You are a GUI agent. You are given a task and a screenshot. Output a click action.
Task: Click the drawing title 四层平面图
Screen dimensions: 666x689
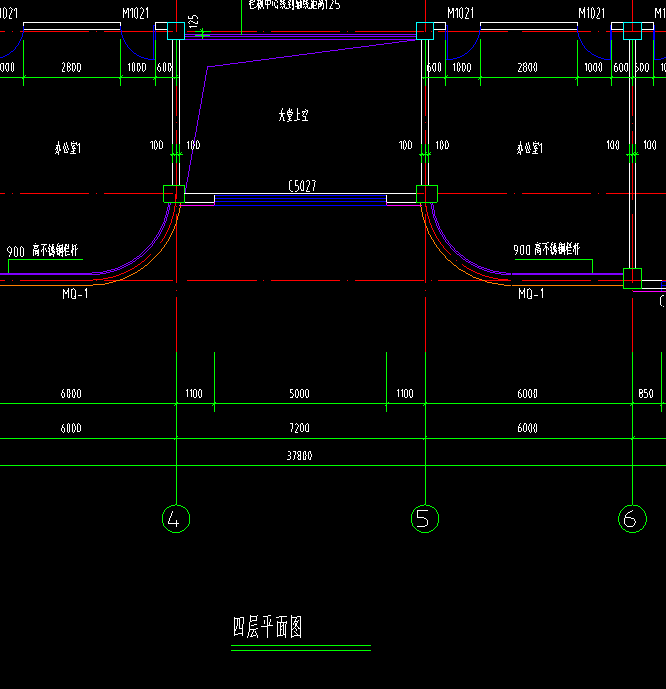point(268,627)
